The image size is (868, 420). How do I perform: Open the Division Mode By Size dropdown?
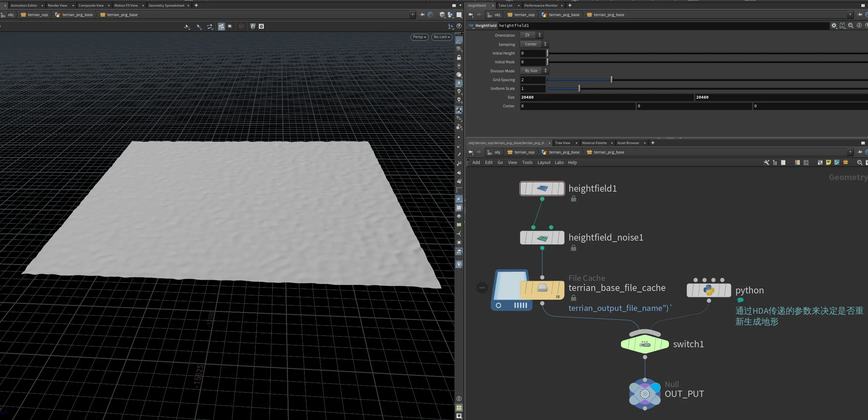click(534, 71)
